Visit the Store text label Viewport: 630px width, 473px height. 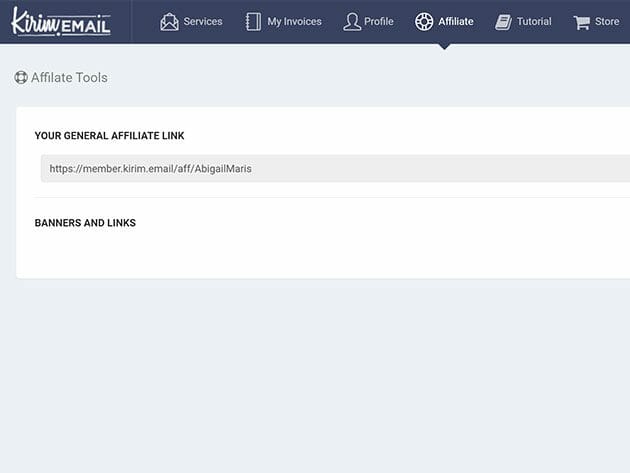[x=607, y=22]
